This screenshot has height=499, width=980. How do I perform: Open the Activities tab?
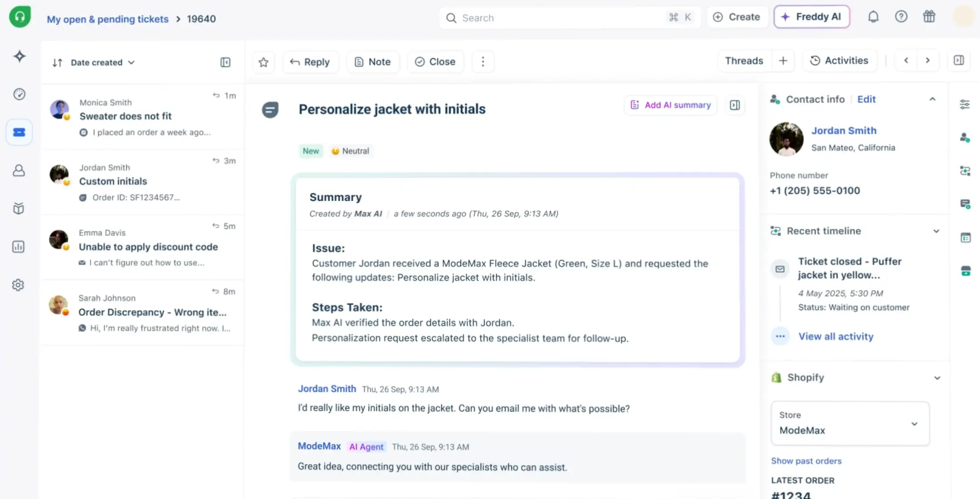pyautogui.click(x=840, y=60)
